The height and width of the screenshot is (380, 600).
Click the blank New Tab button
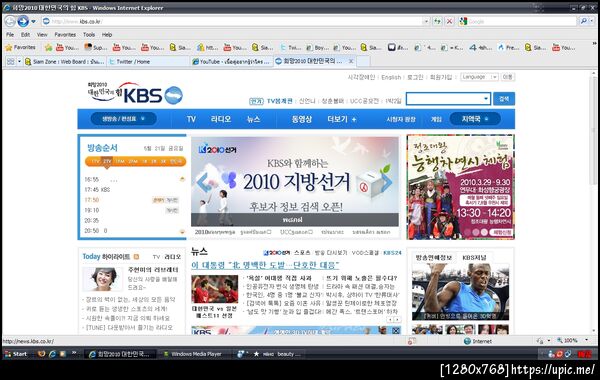click(x=363, y=61)
